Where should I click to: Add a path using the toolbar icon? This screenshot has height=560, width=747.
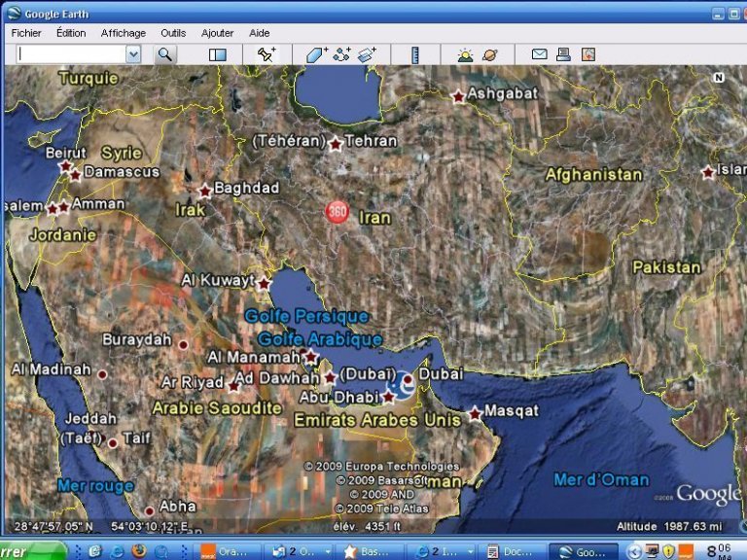point(341,54)
